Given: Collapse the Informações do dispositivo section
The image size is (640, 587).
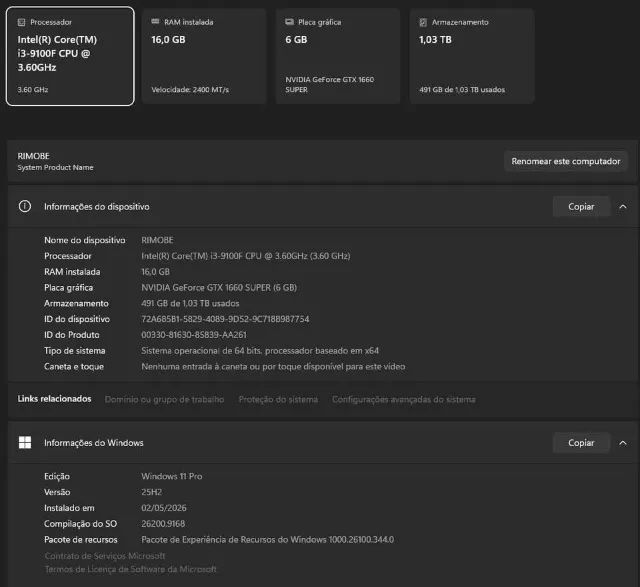Looking at the screenshot, I should tap(623, 207).
